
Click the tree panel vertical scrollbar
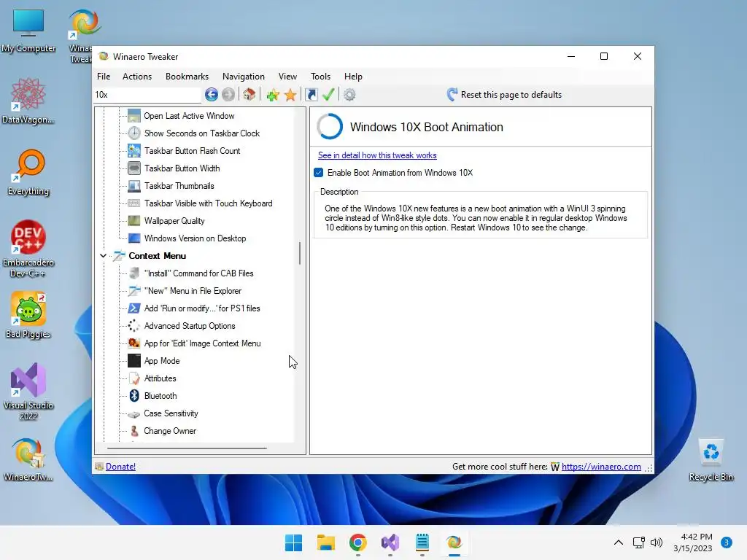[300, 253]
